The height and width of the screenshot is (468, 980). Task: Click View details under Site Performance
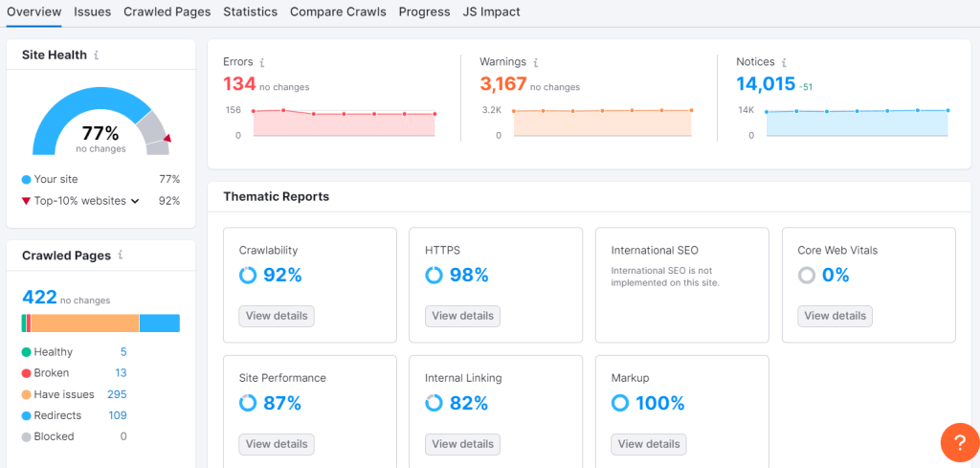277,444
